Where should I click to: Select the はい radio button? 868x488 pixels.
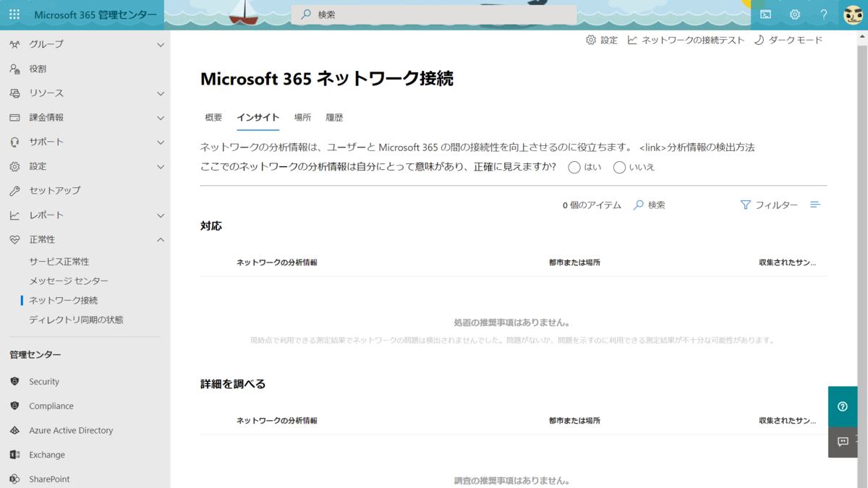(574, 168)
